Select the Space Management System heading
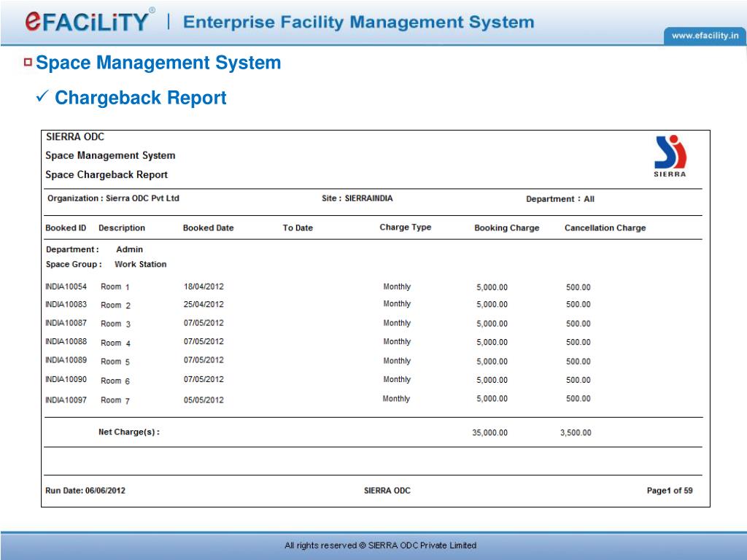This screenshot has height=560, width=747. (158, 63)
